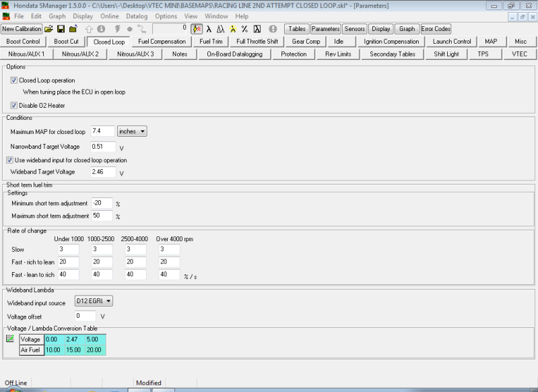This screenshot has height=392, width=538.
Task: Click the Tables toolbar button
Action: click(297, 29)
